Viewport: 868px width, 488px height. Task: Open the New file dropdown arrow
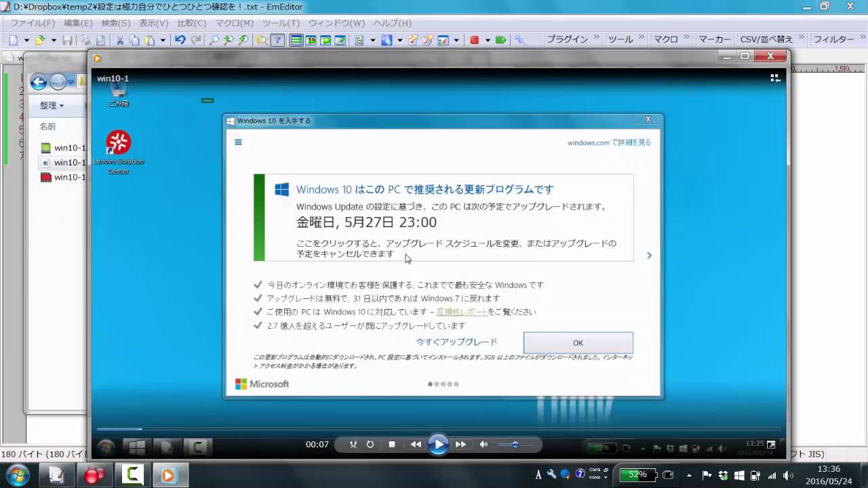(26, 40)
